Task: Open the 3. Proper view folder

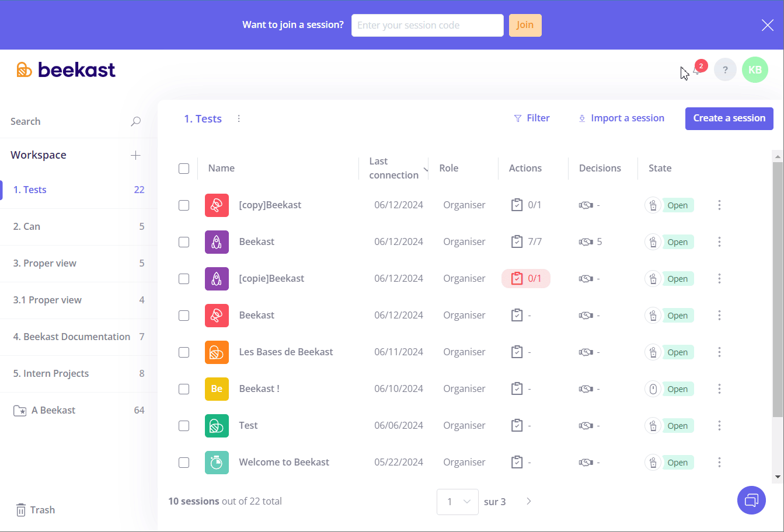Action: point(79,264)
